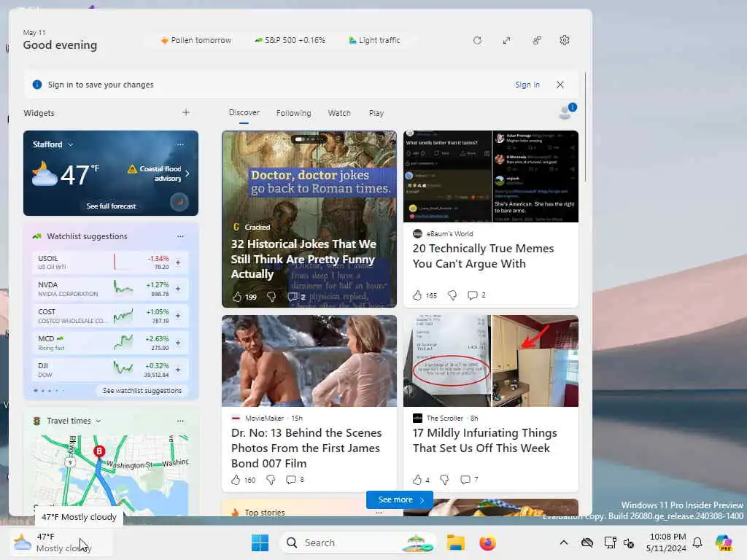Open the widgets settings gear
The image size is (747, 560).
[565, 41]
